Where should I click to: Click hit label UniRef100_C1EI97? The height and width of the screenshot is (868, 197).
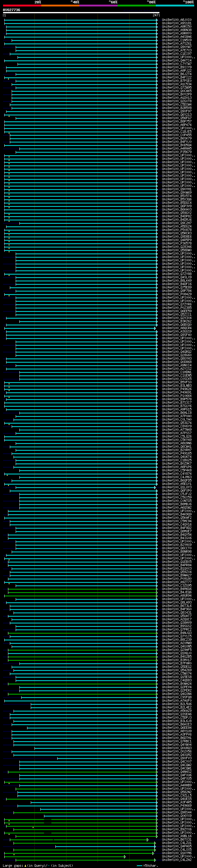point(177,54)
